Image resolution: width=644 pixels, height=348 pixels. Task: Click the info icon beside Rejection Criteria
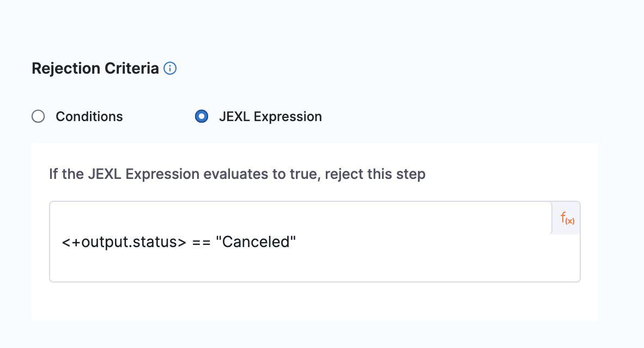coord(170,69)
